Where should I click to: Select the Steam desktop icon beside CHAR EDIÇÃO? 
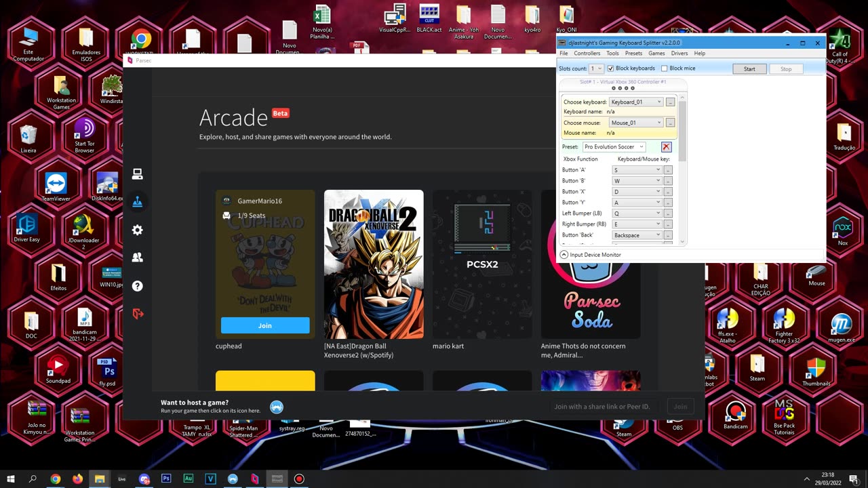coord(757,368)
